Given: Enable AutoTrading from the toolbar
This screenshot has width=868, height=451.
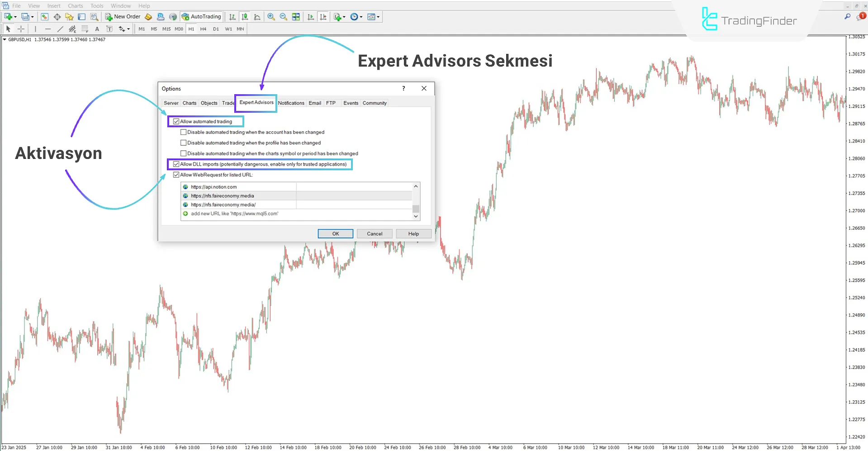Looking at the screenshot, I should (x=202, y=17).
